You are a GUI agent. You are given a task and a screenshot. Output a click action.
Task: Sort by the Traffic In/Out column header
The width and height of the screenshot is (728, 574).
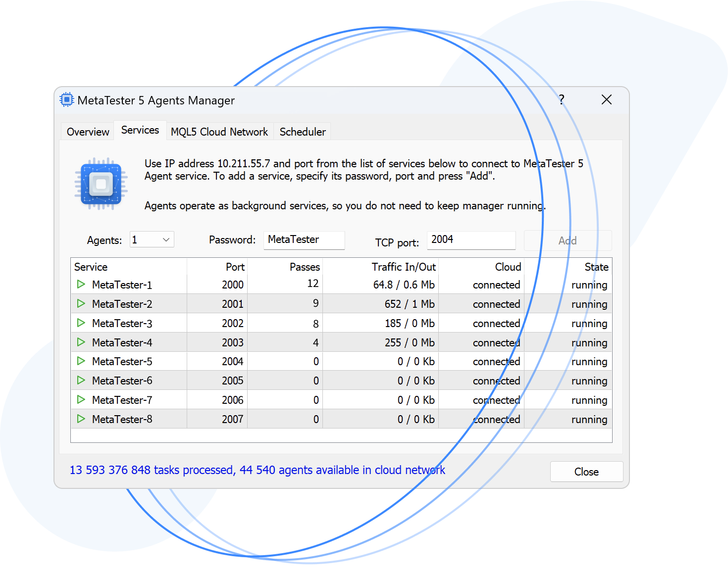pos(380,267)
